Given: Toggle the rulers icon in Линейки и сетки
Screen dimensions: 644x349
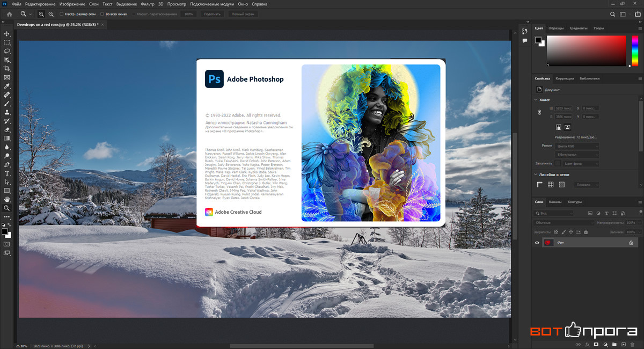Looking at the screenshot, I should (540, 185).
